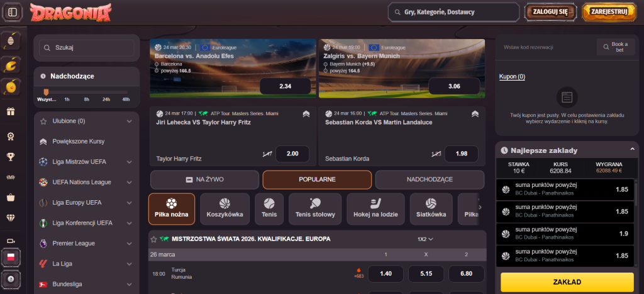Viewport: 644px width, 294px height.
Task: Select the Siatkówka sport icon
Action: click(431, 209)
